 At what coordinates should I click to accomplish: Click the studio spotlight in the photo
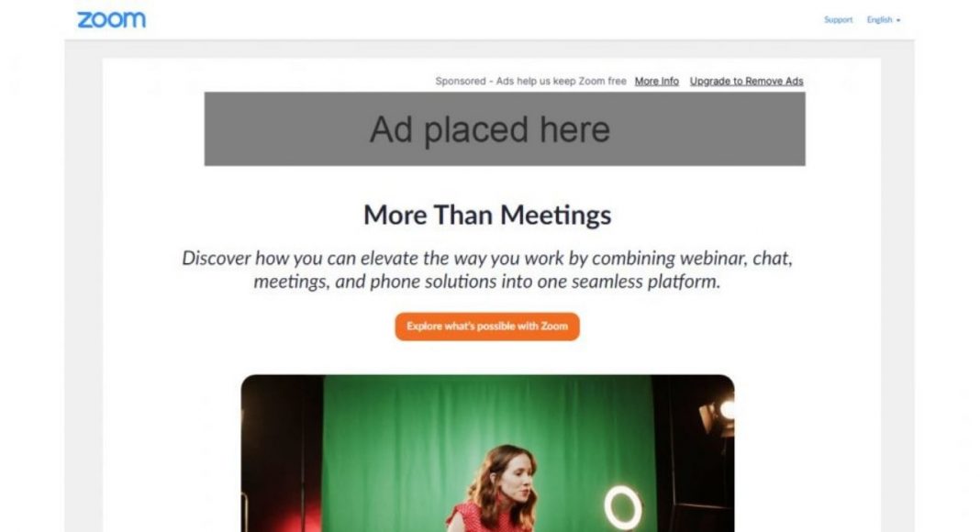718,416
